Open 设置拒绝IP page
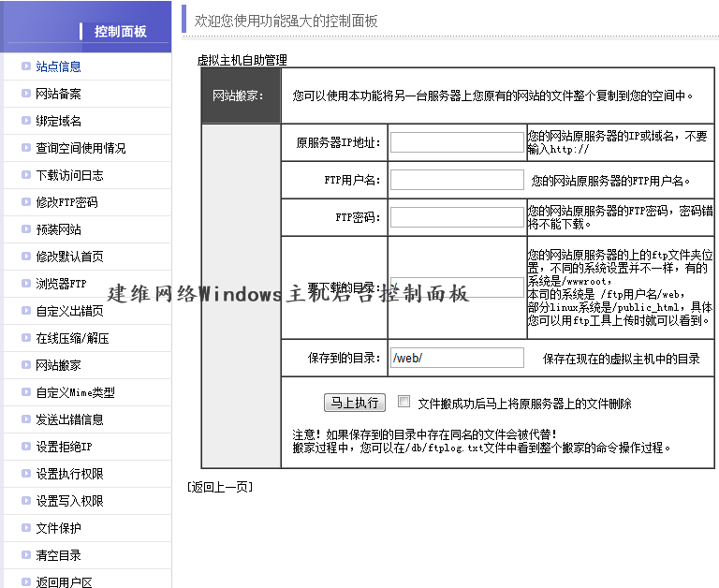 [x=64, y=447]
